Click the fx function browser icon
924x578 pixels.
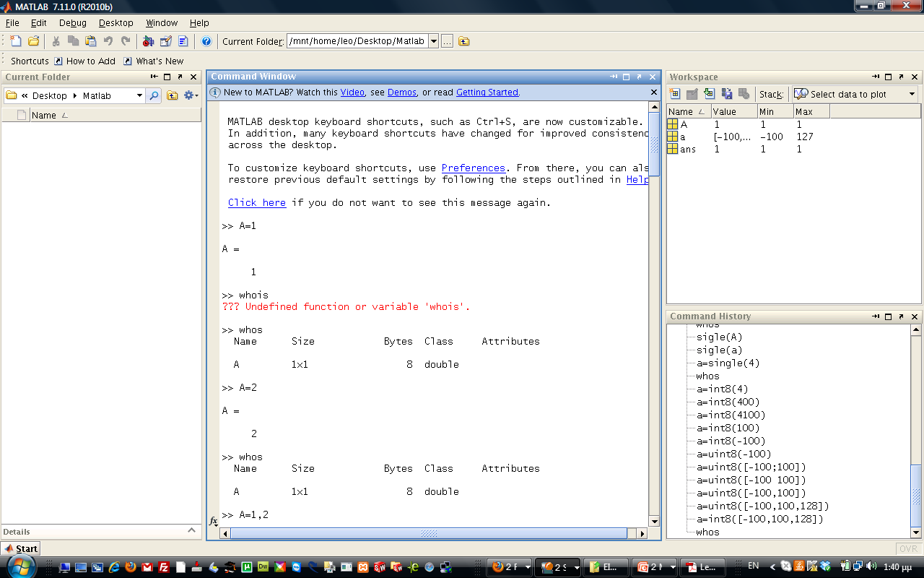(x=214, y=521)
